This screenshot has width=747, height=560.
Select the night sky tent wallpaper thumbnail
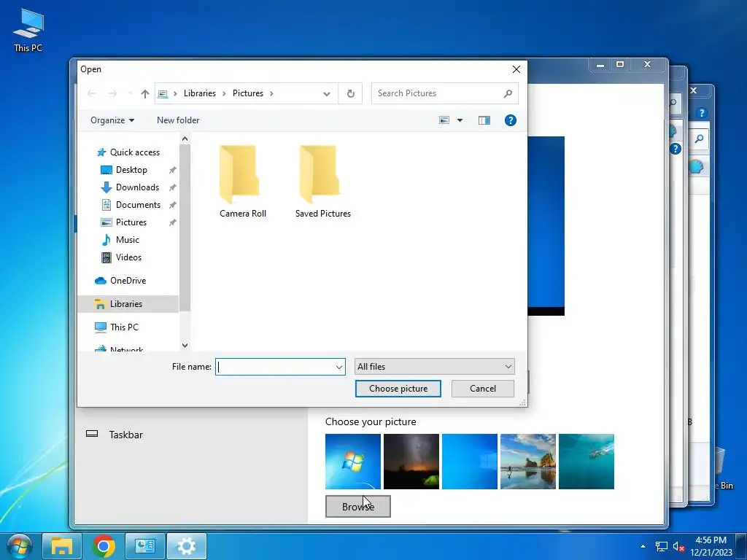point(411,462)
